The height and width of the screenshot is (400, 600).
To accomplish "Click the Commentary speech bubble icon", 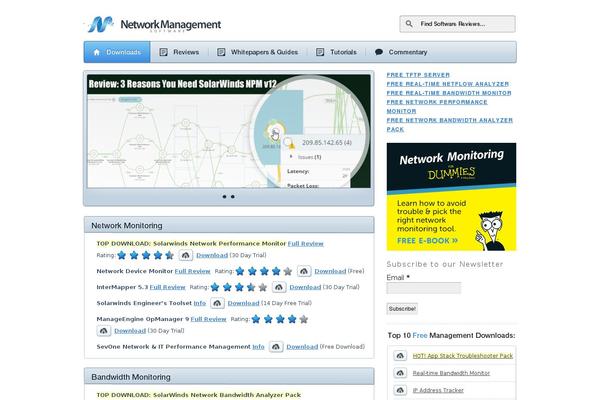I will point(379,52).
